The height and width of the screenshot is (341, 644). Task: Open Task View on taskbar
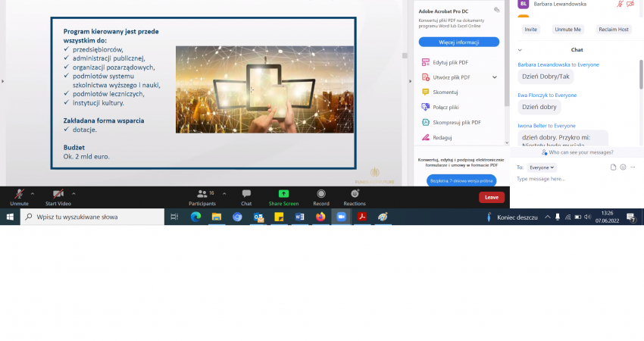174,217
